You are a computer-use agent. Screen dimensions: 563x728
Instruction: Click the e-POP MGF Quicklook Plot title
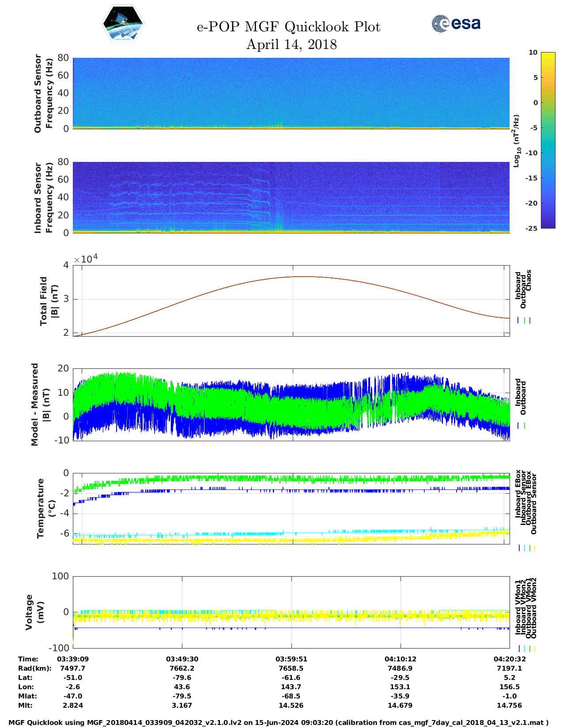tap(288, 27)
